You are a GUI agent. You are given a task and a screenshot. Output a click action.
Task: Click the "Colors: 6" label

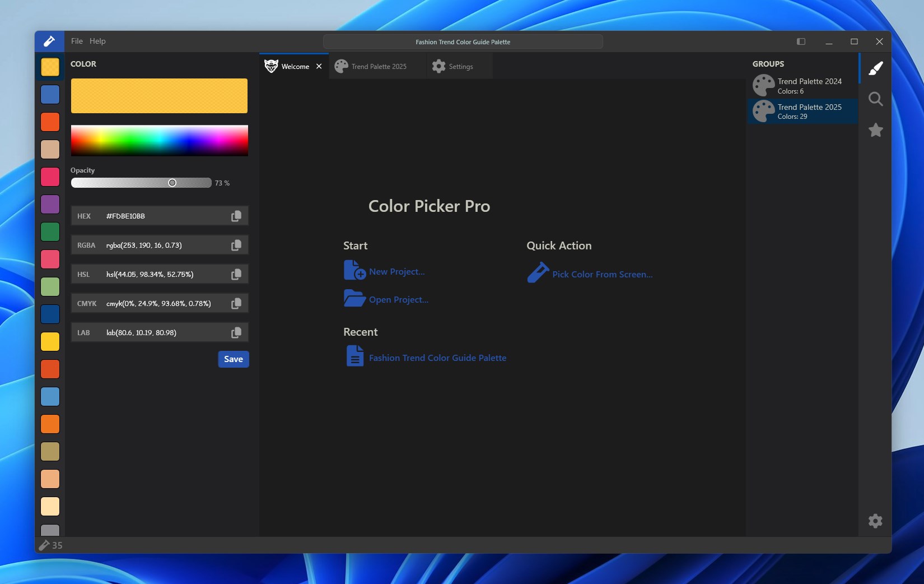(x=791, y=91)
